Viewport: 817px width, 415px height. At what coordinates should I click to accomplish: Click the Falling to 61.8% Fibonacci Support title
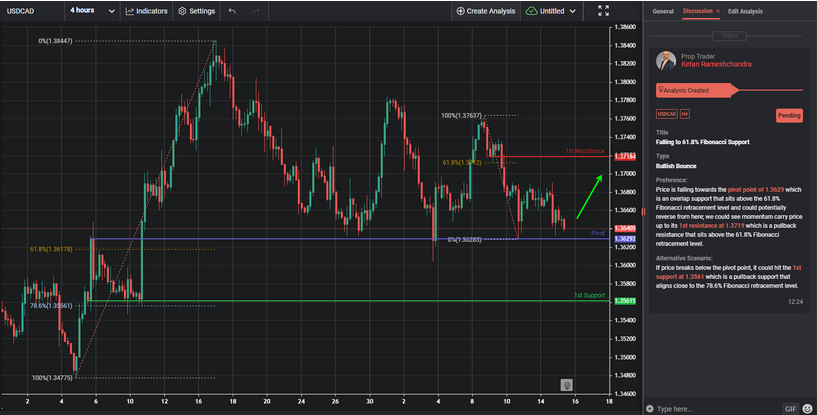(x=702, y=142)
